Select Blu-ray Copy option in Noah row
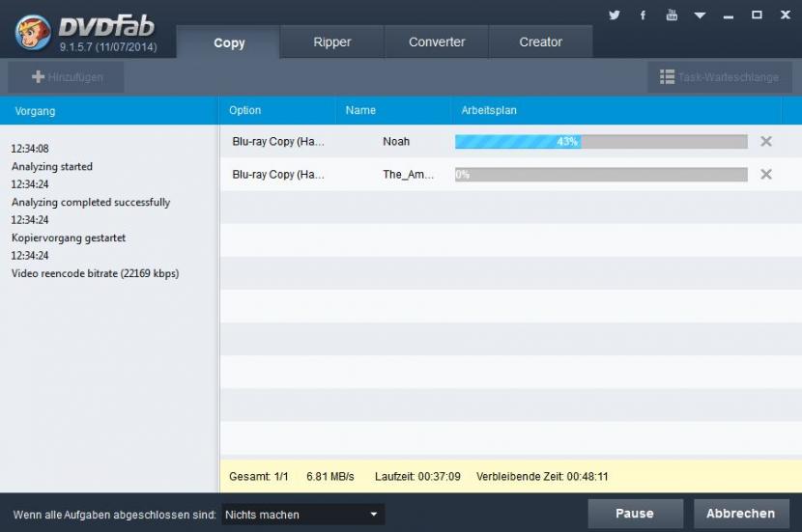Image resolution: width=802 pixels, height=532 pixels. click(x=277, y=142)
